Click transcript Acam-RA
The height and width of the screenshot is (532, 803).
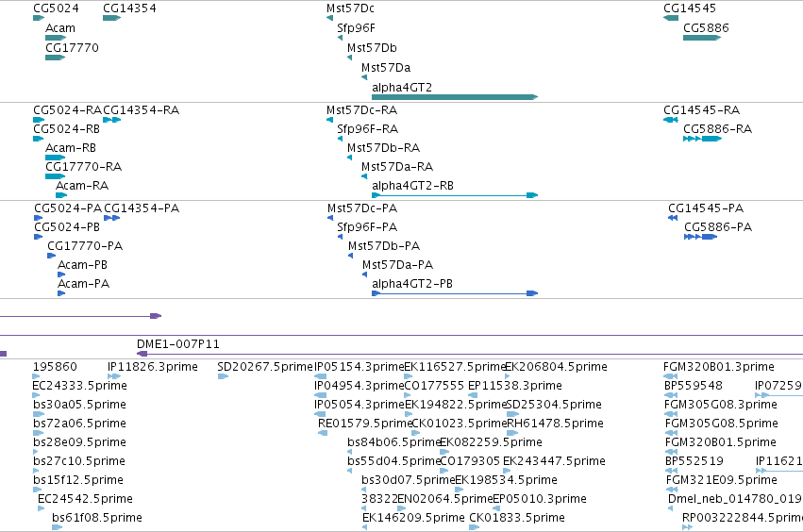[x=82, y=186]
